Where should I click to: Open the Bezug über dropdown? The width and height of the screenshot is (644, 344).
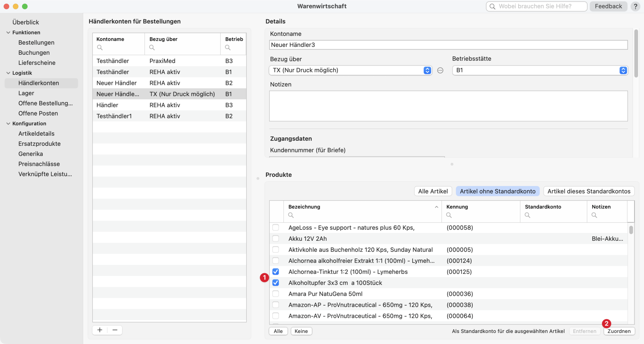[x=427, y=70]
